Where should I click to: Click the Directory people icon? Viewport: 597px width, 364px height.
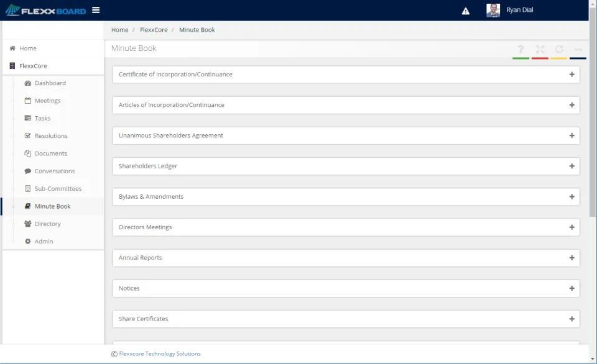(x=28, y=224)
